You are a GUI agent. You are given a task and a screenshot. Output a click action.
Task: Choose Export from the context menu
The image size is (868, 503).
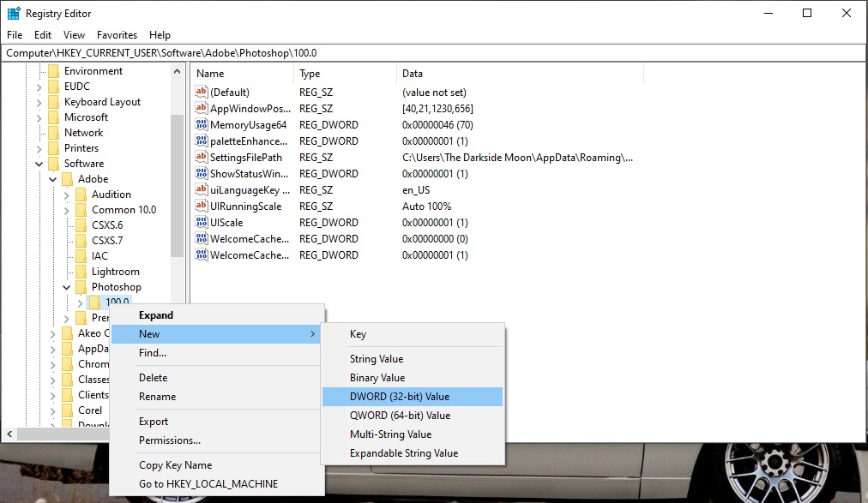216,422
